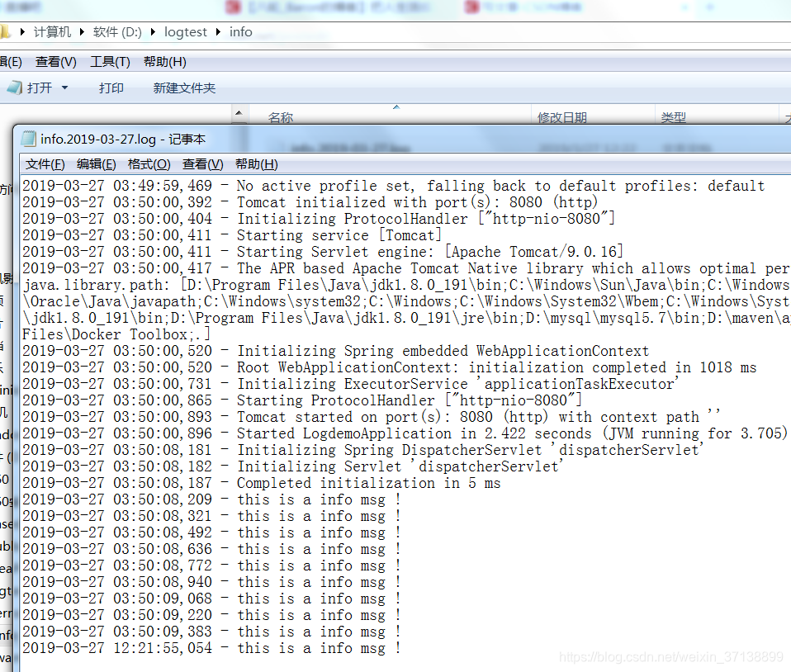
Task: Open Explorer's 帮助(H) menu
Action: point(165,62)
